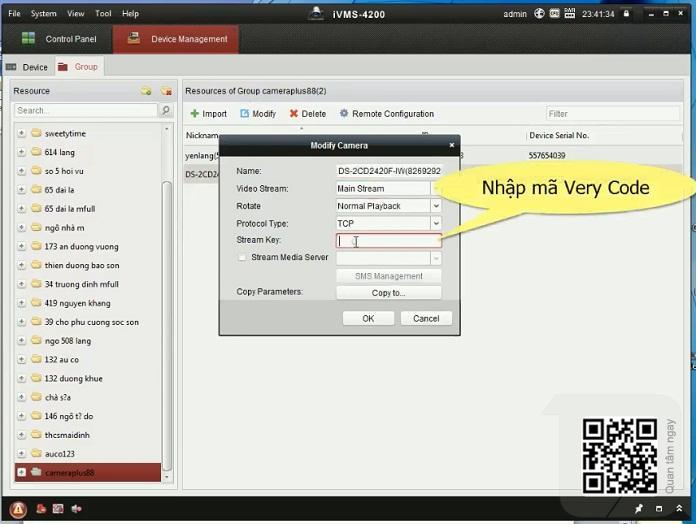Click the Import plus button
The width and height of the screenshot is (696, 524).
point(208,114)
